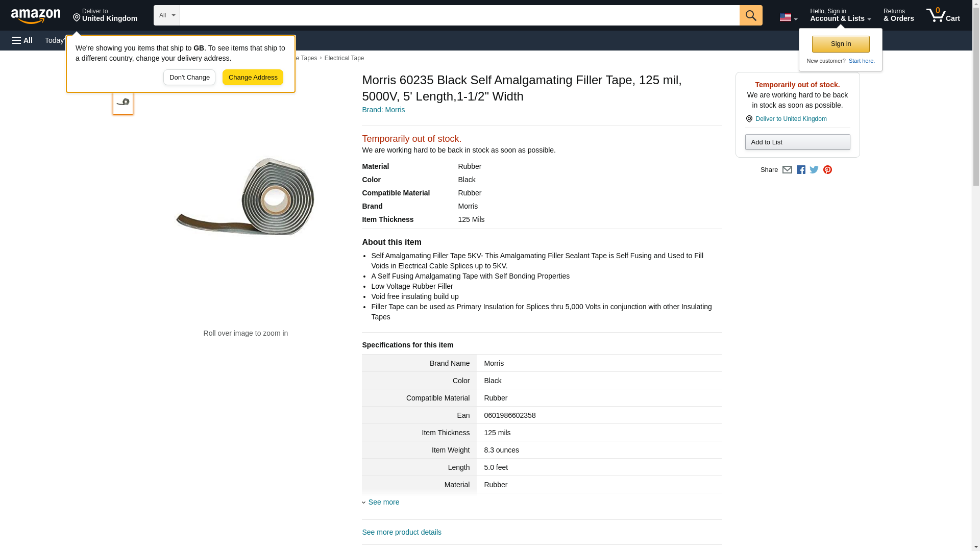Image resolution: width=980 pixels, height=551 pixels.
Task: Share product on Facebook icon
Action: (801, 170)
